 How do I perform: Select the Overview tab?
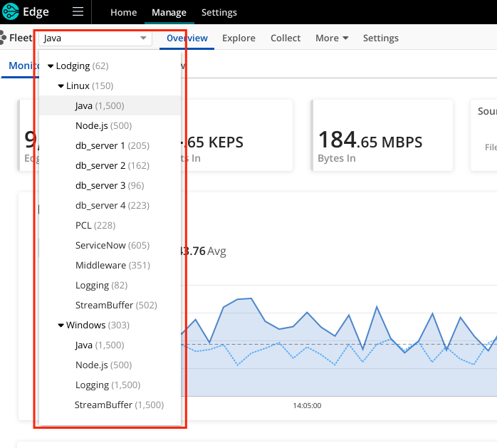coord(187,38)
